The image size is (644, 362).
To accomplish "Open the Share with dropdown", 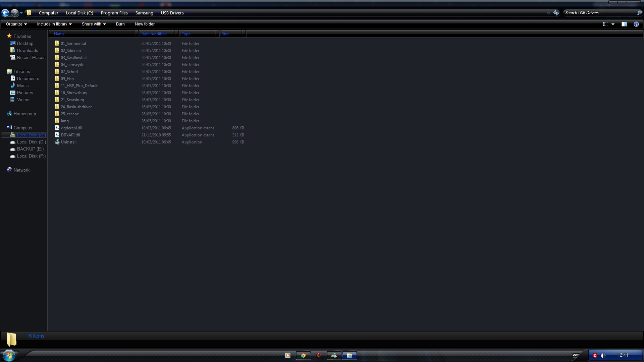I will click(x=94, y=24).
